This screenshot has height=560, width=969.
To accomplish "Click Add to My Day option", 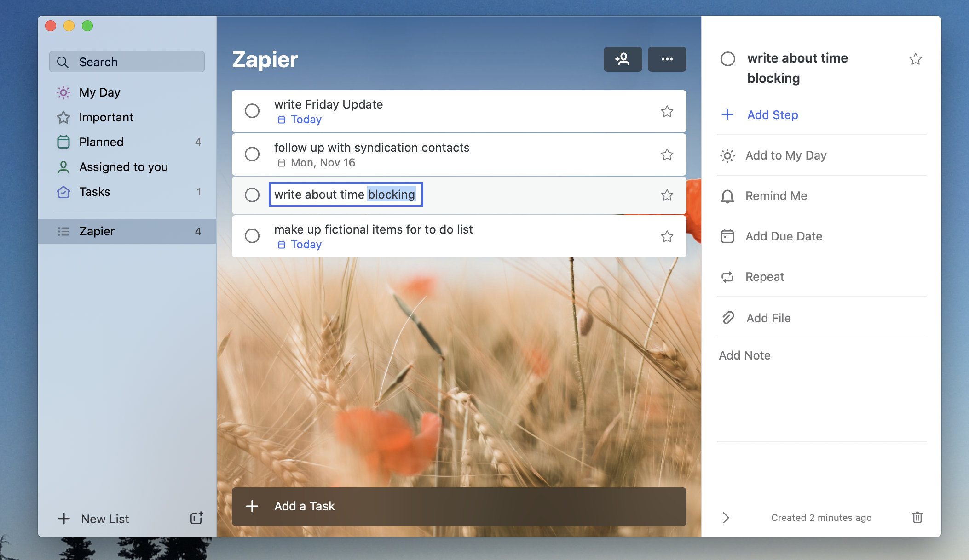I will [786, 154].
